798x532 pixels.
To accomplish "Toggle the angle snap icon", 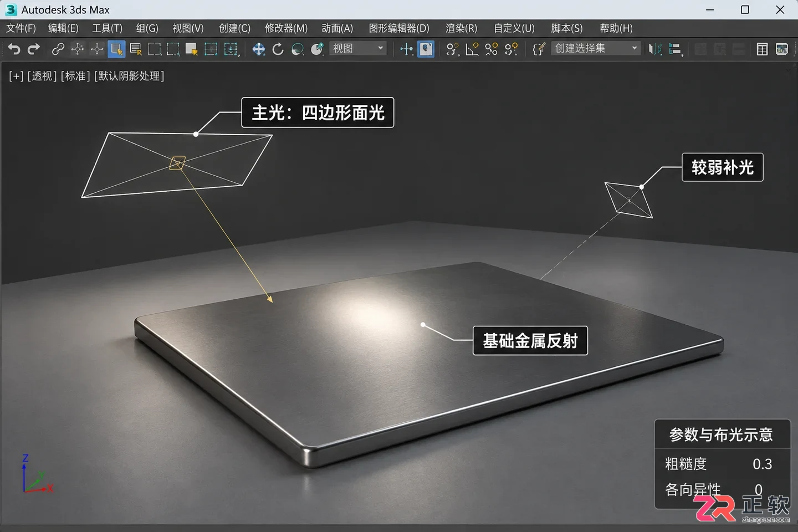I will (472, 49).
